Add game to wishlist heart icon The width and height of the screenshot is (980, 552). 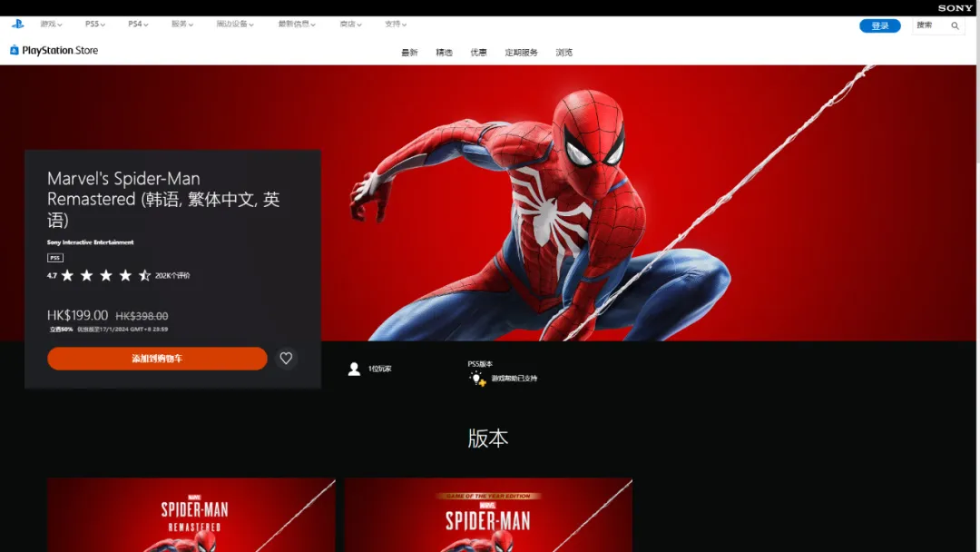coord(286,359)
